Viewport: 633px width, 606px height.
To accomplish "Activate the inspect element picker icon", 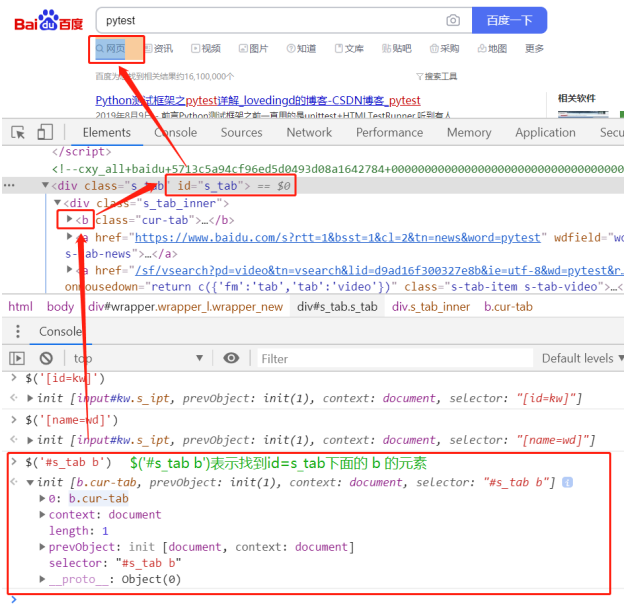I will 18,132.
